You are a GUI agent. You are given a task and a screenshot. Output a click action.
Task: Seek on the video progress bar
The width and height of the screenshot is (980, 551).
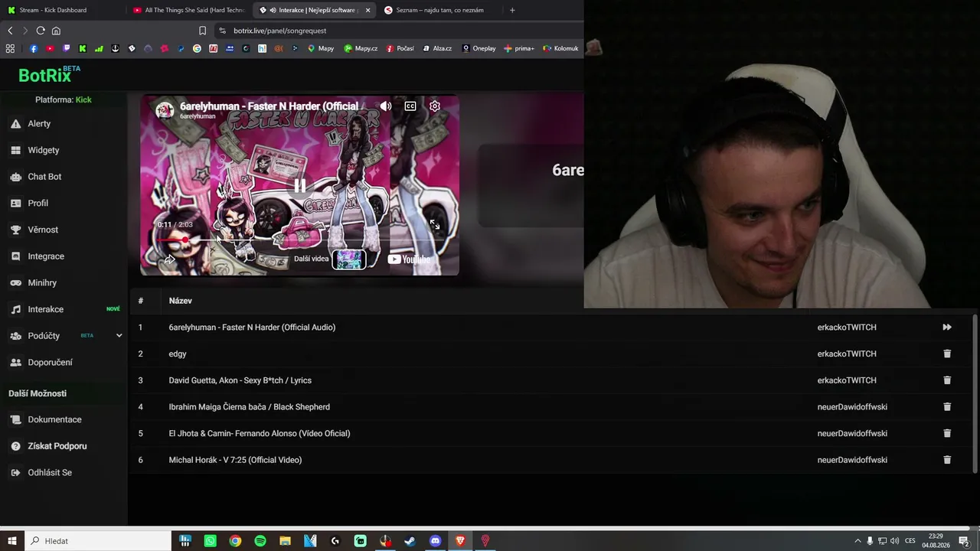point(299,240)
